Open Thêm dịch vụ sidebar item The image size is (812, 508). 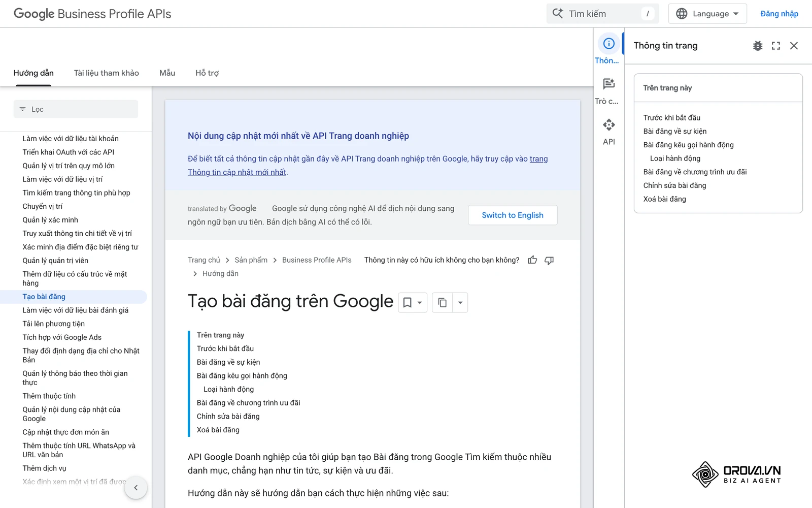click(44, 468)
